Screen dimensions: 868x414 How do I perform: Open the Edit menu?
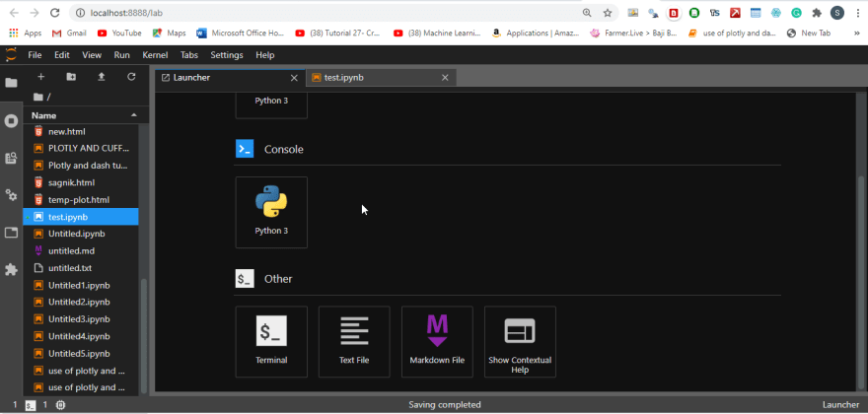[62, 55]
